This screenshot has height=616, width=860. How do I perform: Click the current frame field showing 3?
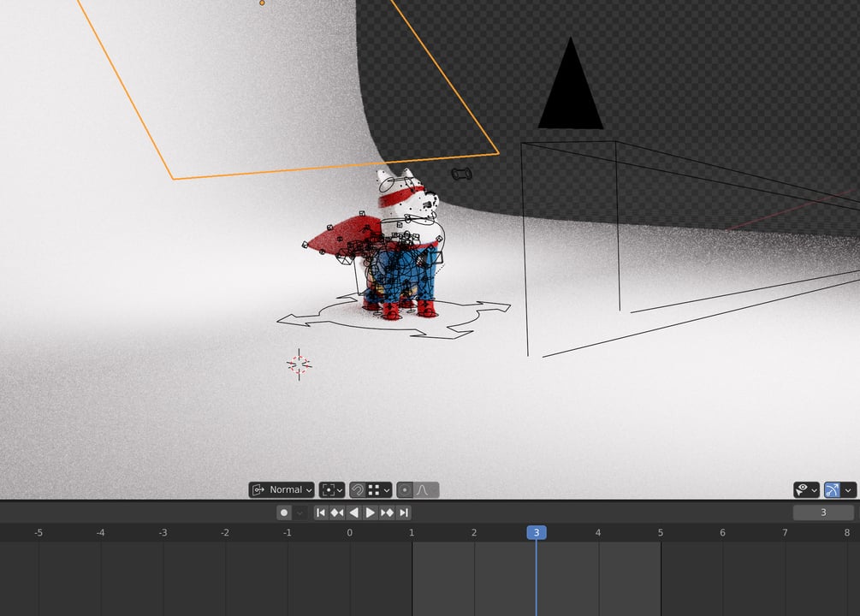pyautogui.click(x=823, y=512)
